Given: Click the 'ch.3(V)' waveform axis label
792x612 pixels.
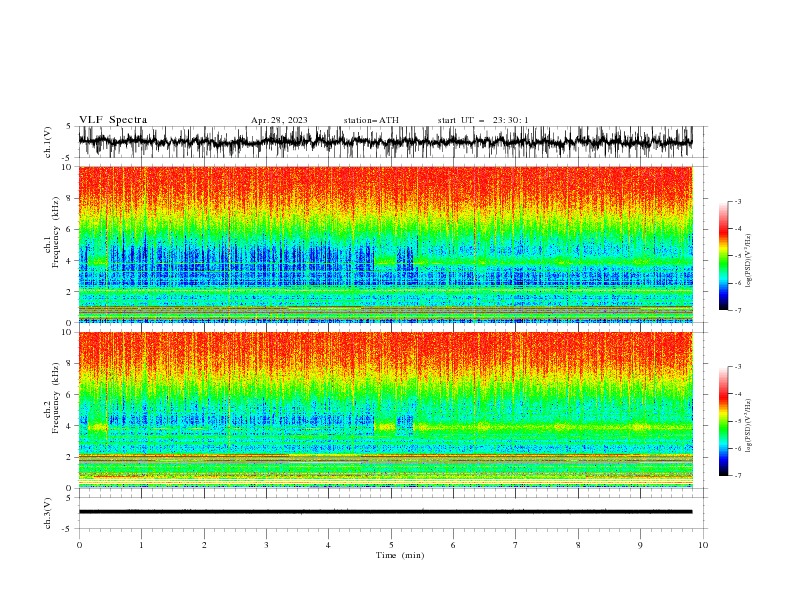Looking at the screenshot, I should coord(48,513).
